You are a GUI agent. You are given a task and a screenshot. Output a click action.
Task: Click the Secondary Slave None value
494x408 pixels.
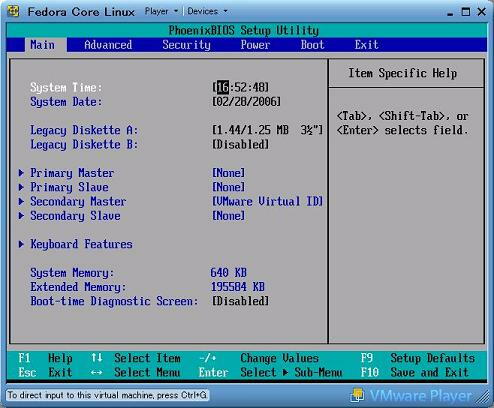point(228,216)
